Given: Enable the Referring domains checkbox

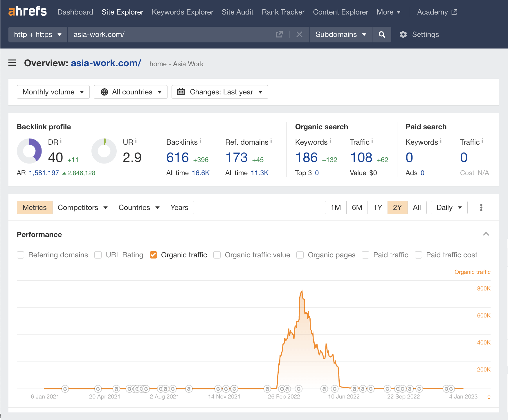Looking at the screenshot, I should pyautogui.click(x=20, y=255).
